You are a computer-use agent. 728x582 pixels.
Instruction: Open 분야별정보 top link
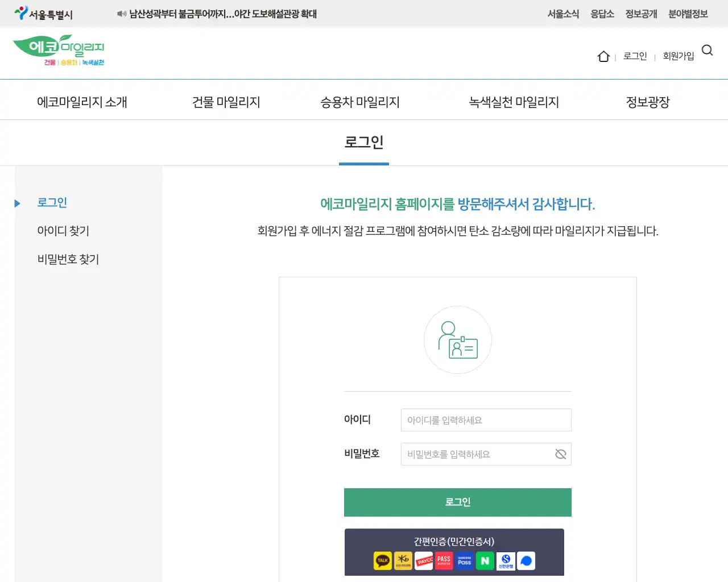(688, 14)
